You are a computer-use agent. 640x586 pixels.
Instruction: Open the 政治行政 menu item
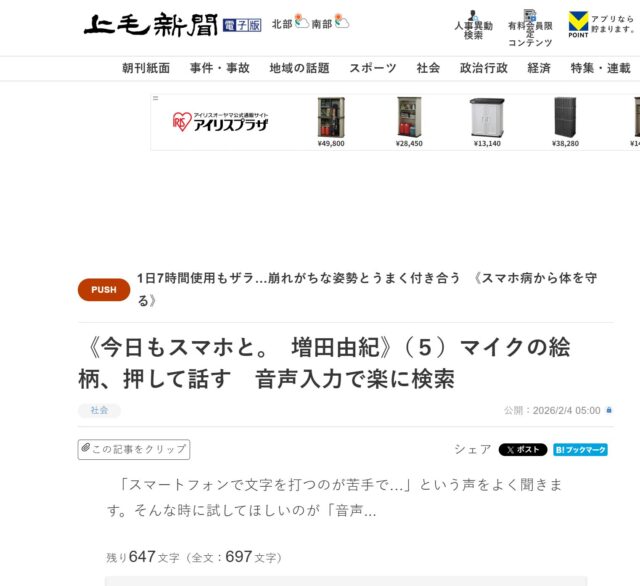484,68
